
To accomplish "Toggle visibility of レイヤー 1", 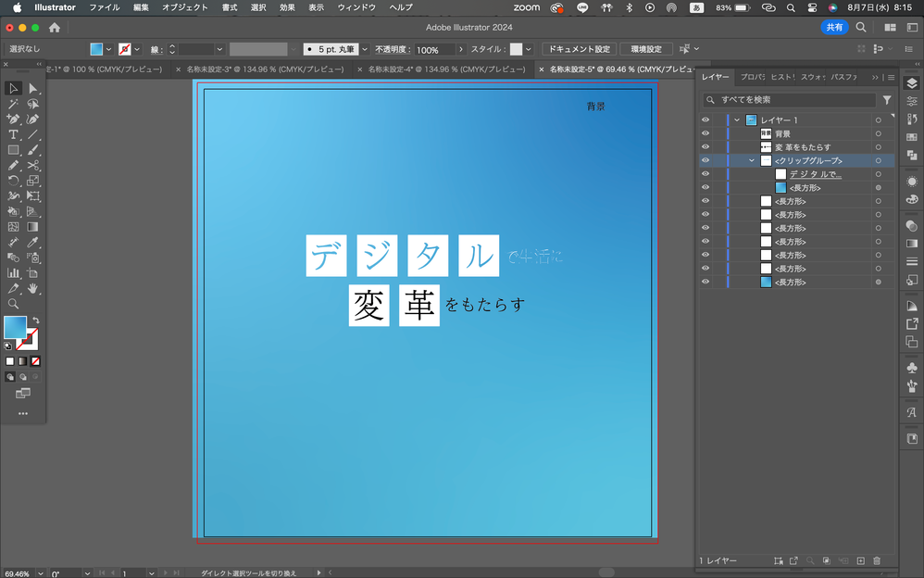I will pyautogui.click(x=705, y=119).
